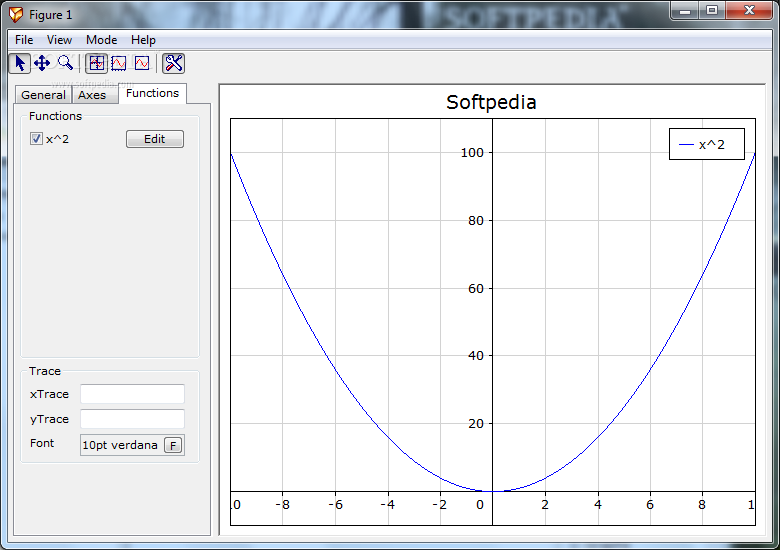Viewport: 780px width, 550px height.
Task: Click the x-axis label -8
Action: pyautogui.click(x=283, y=505)
